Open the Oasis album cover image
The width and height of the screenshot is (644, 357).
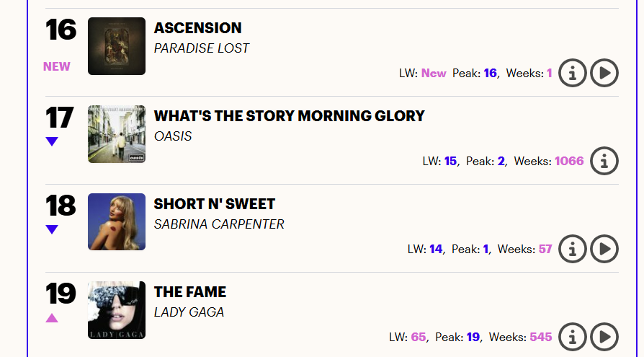[x=117, y=134]
